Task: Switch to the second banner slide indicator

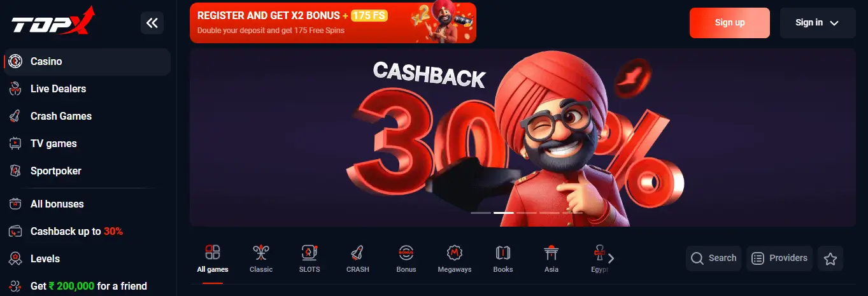Action: pyautogui.click(x=504, y=213)
